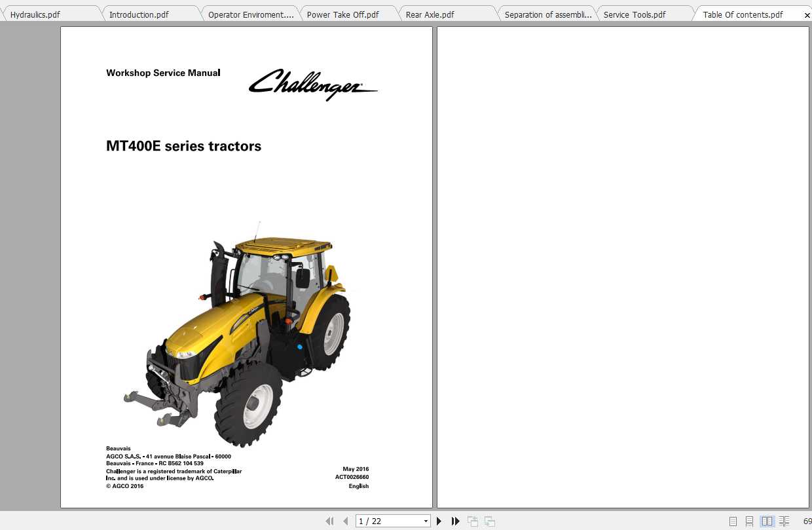Click the ACT0026660 document number
The width and height of the screenshot is (812, 530).
(352, 478)
